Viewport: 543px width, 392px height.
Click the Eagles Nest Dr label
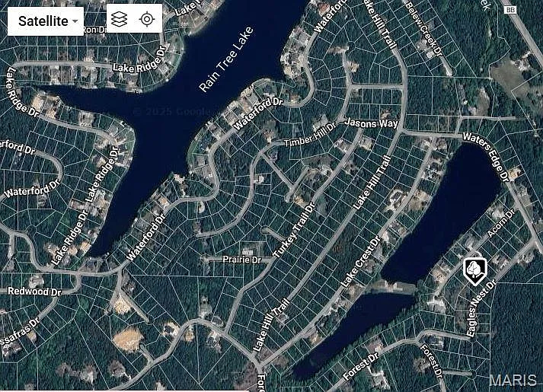pyautogui.click(x=481, y=308)
